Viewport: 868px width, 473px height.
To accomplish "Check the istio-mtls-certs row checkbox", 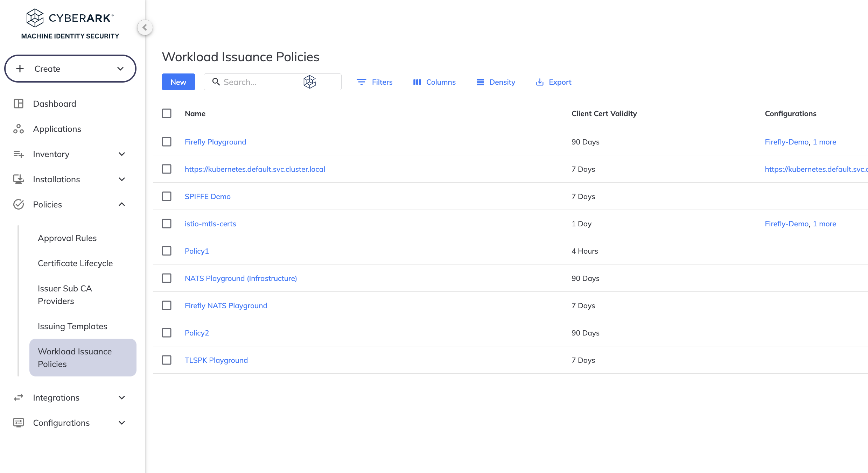I will pos(167,224).
